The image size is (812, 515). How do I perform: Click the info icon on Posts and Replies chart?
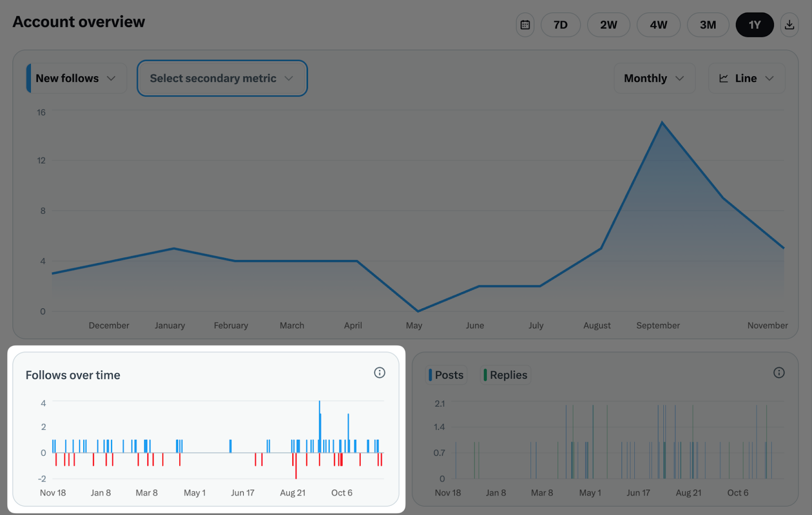coord(779,372)
